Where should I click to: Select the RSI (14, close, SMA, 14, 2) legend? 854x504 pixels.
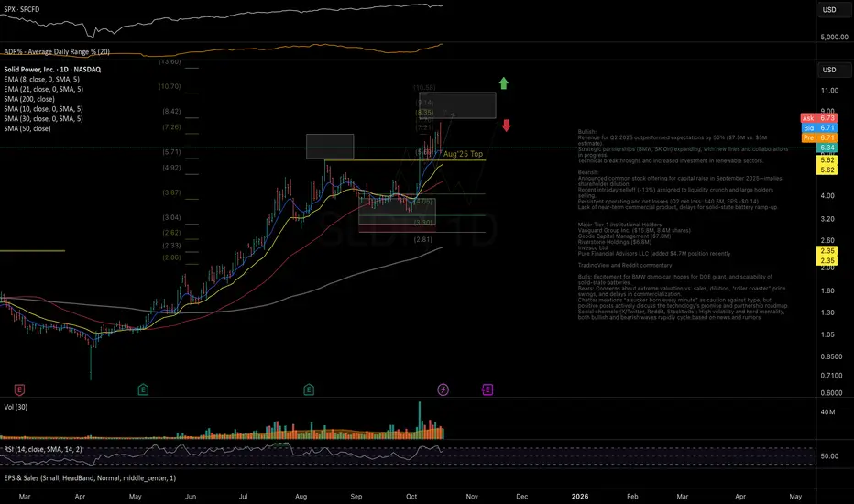pyautogui.click(x=43, y=450)
